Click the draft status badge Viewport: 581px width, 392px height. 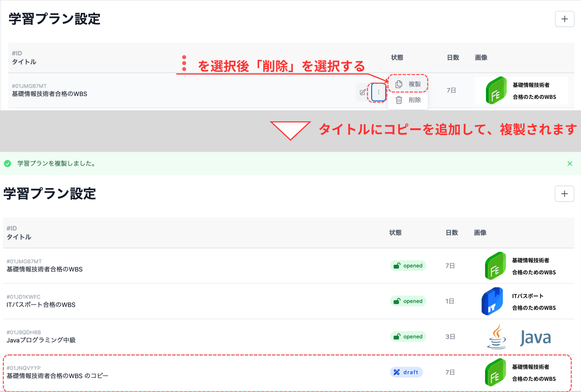coord(406,372)
